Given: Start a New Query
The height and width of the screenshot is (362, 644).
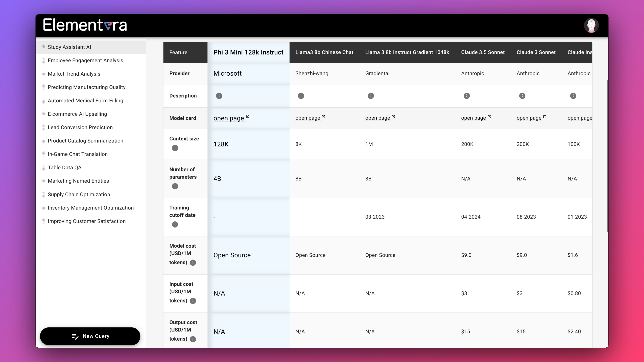Looking at the screenshot, I should 90,336.
